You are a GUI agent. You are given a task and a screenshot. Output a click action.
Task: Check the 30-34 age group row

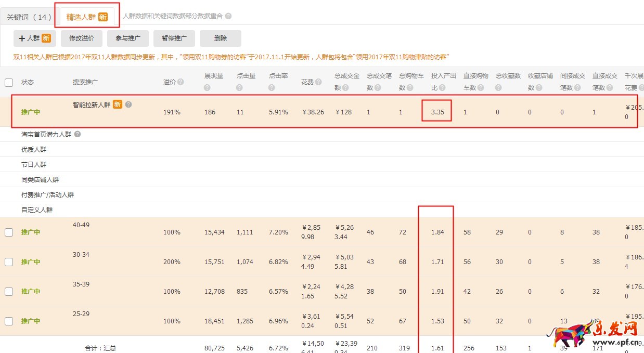(9, 262)
